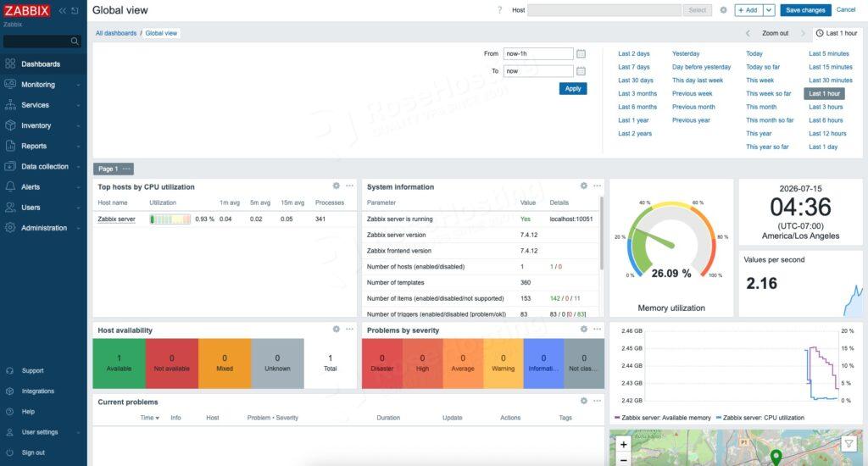Cancel the dashboard editing
This screenshot has width=868, height=466.
click(845, 9)
